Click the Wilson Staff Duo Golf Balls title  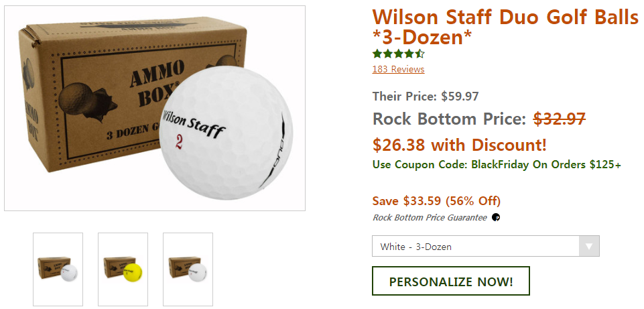(x=505, y=17)
